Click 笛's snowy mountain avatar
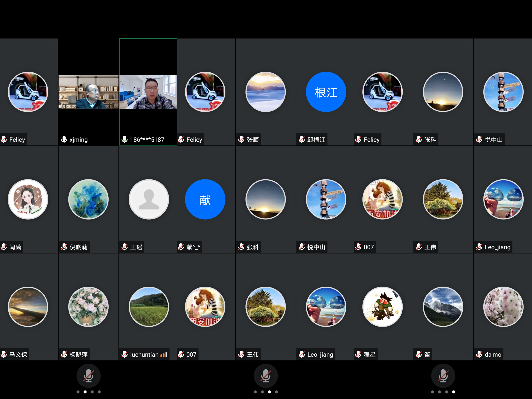The height and width of the screenshot is (399, 532). click(x=443, y=307)
